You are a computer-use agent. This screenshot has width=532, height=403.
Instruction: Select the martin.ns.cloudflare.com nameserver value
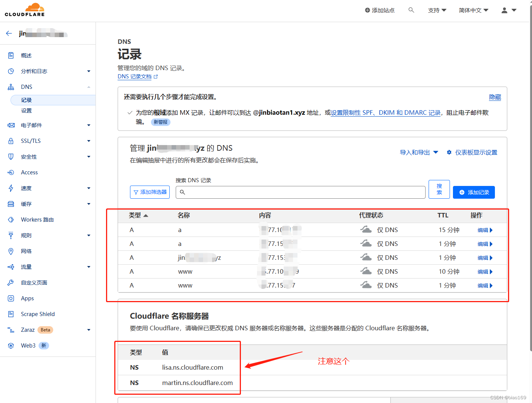pos(197,383)
